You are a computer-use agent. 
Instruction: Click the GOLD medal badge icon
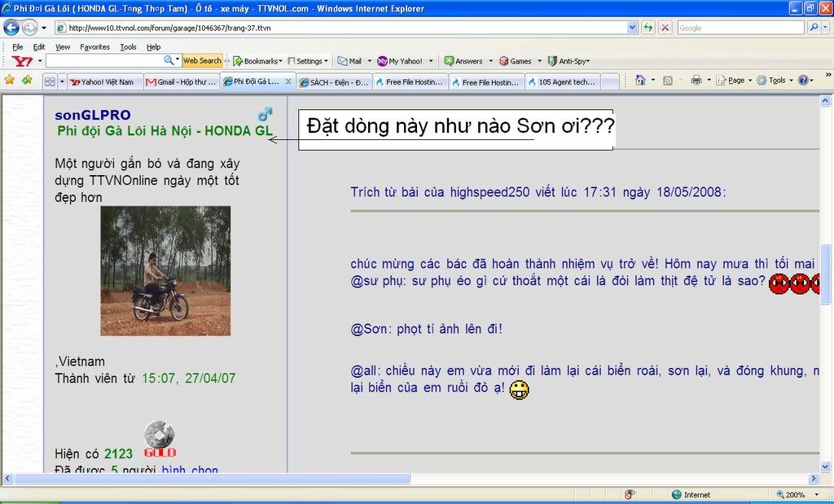pos(160,440)
